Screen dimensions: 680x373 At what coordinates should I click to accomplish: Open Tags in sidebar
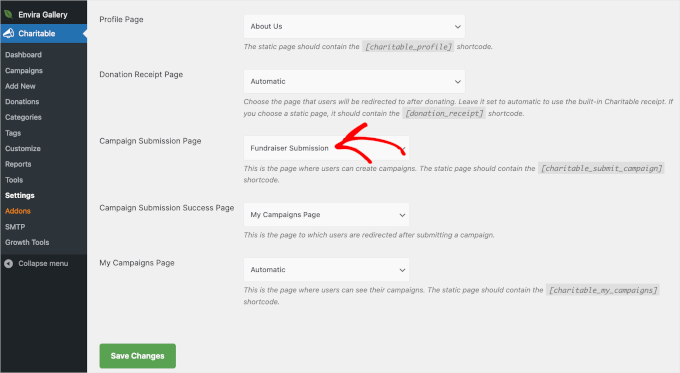pos(13,133)
